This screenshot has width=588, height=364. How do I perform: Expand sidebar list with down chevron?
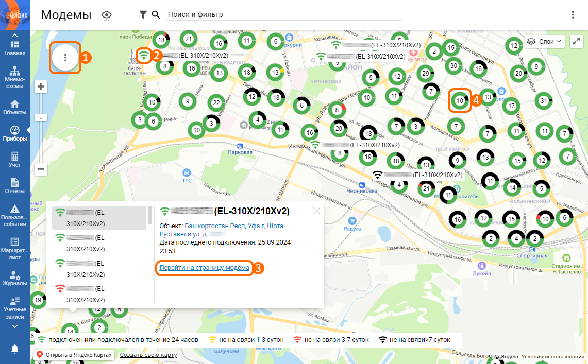click(14, 326)
